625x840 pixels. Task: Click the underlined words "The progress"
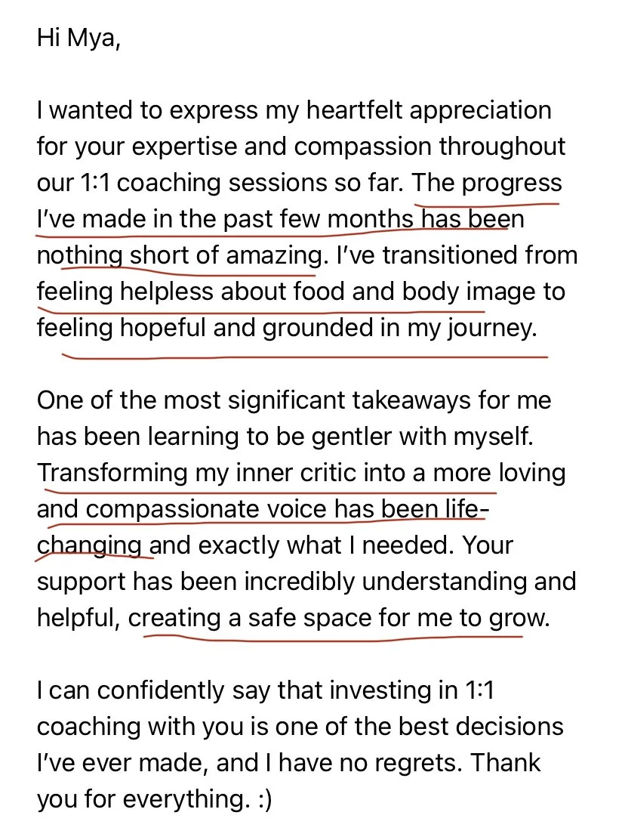tap(487, 184)
